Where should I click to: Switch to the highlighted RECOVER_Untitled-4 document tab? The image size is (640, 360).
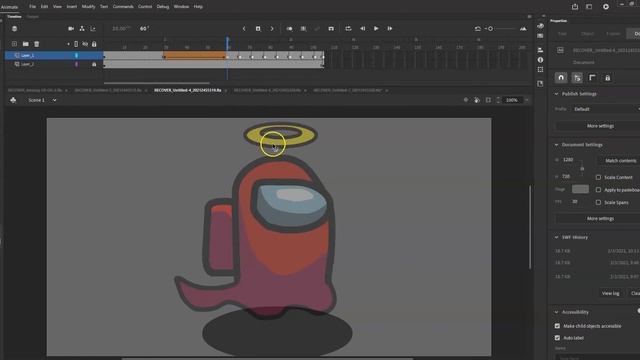(x=188, y=90)
